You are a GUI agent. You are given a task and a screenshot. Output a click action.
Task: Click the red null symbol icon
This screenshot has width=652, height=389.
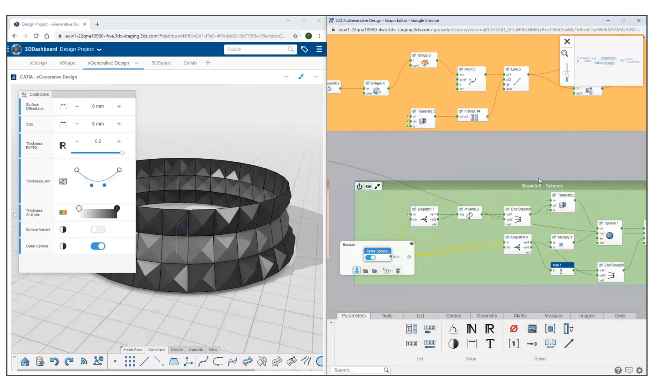click(514, 329)
